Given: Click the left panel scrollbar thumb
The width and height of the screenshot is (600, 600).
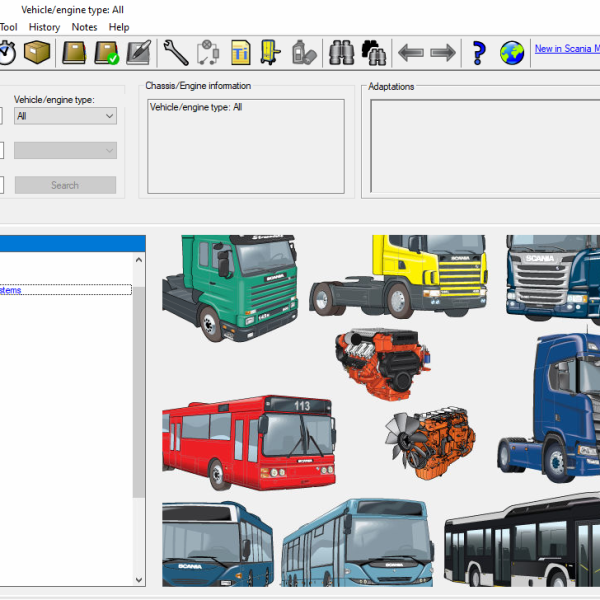Looking at the screenshot, I should point(139,392).
